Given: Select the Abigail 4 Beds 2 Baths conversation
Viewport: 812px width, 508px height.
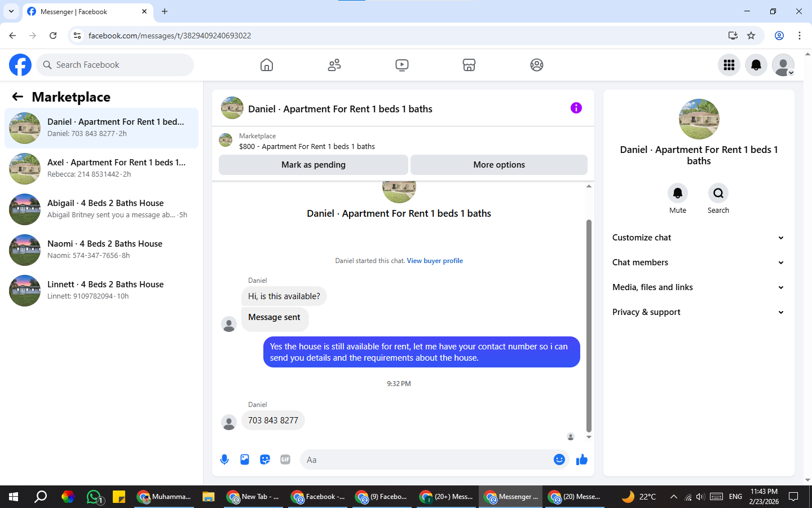Looking at the screenshot, I should click(x=101, y=209).
